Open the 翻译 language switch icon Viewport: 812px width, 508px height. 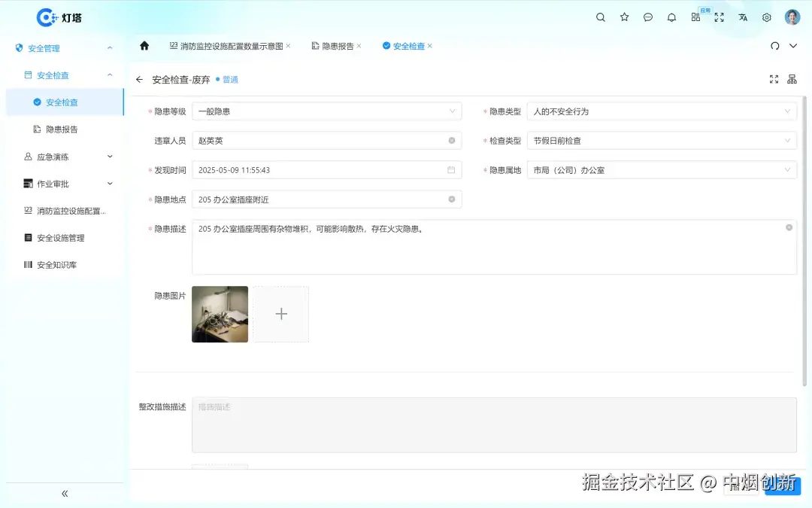coord(743,17)
